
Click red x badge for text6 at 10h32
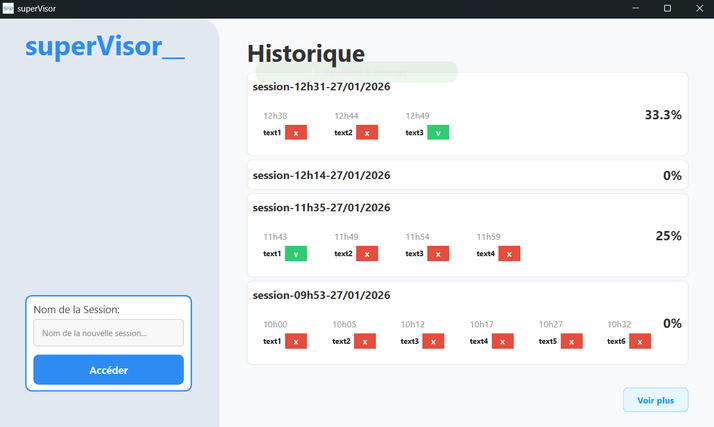(640, 341)
